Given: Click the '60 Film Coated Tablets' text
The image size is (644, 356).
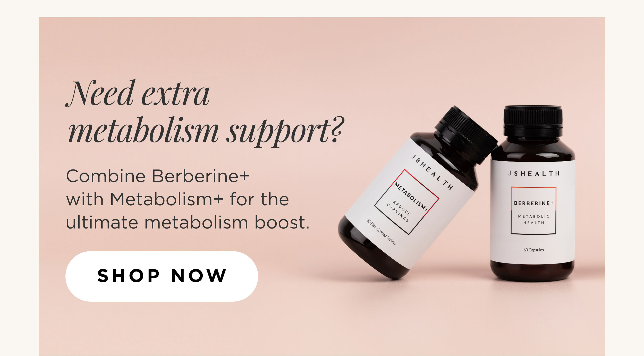Looking at the screenshot, I should (381, 232).
